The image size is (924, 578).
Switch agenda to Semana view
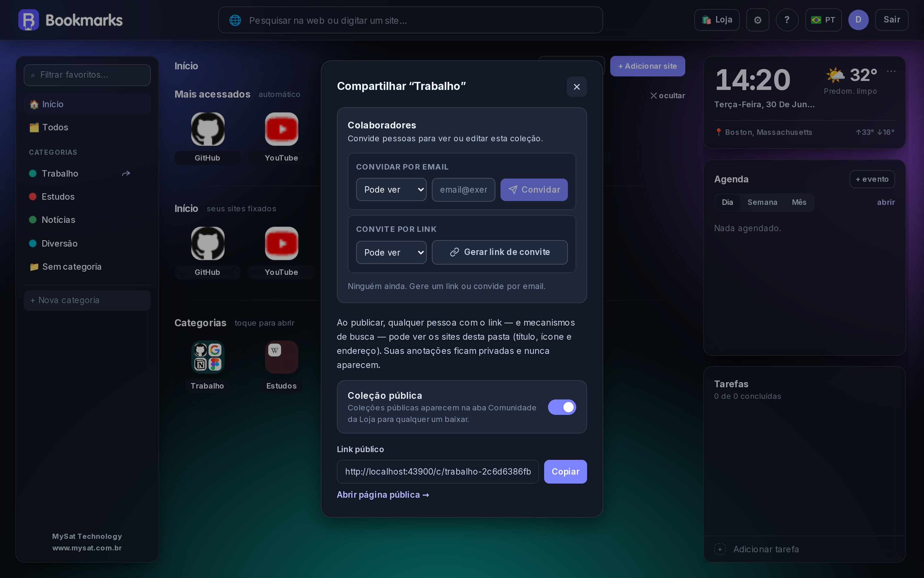(x=762, y=202)
